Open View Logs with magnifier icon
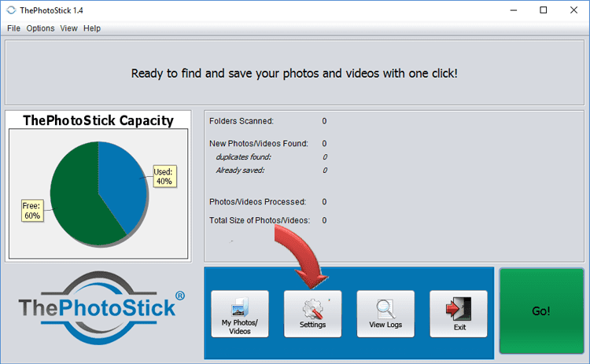Viewport: 590px width, 364px height. tap(385, 314)
